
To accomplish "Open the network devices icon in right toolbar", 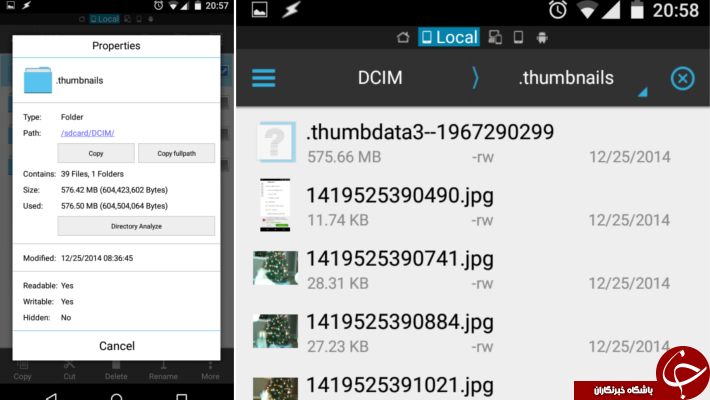I will [495, 37].
